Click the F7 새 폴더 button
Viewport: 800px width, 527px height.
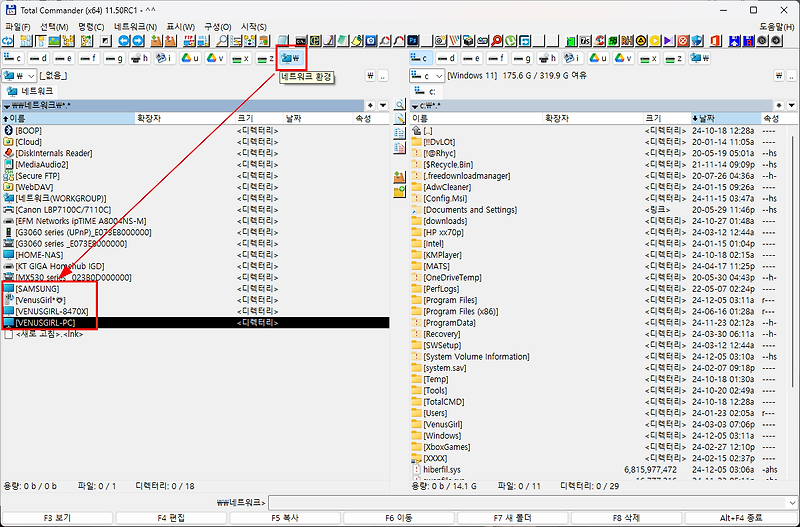[x=512, y=518]
